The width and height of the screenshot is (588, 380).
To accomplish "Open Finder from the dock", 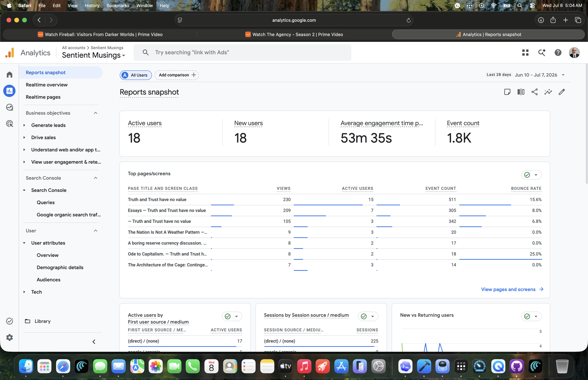I will tap(26, 366).
